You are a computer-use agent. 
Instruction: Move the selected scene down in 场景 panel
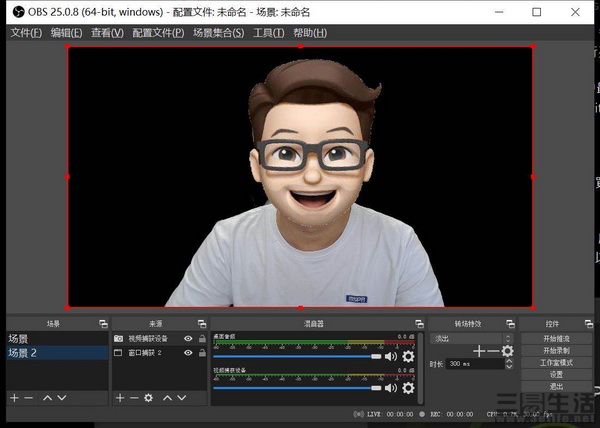pyautogui.click(x=62, y=398)
